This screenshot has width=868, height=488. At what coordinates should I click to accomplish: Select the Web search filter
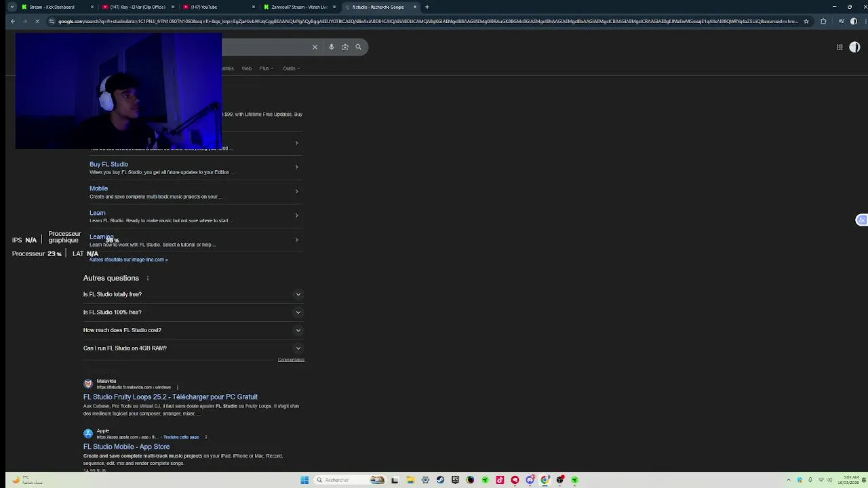[247, 68]
